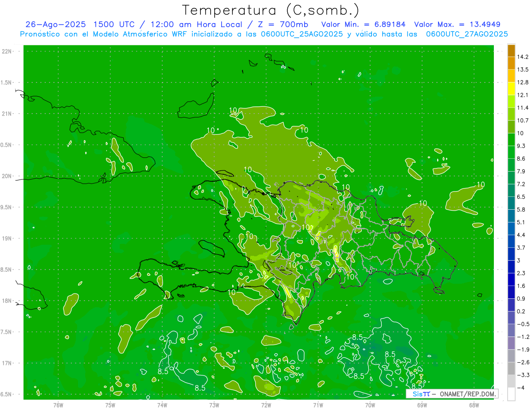Pick the purple swatch between -1.2 and -1.9

click(511, 343)
